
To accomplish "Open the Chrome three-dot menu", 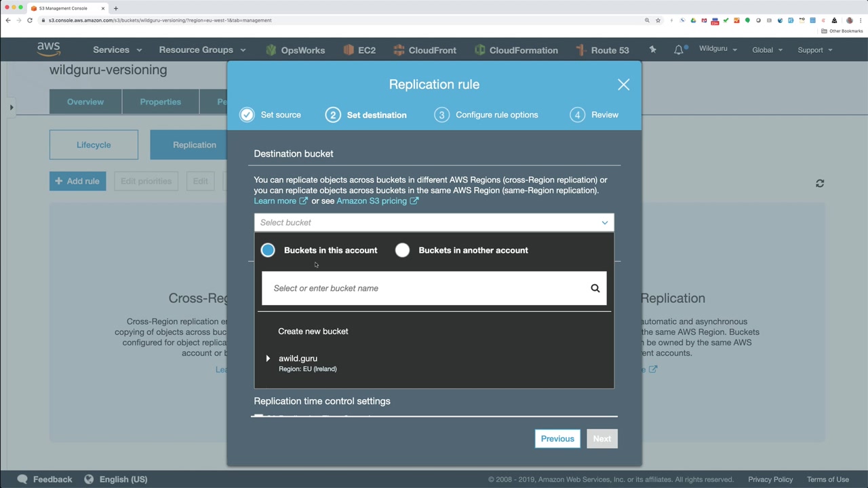I will [861, 20].
